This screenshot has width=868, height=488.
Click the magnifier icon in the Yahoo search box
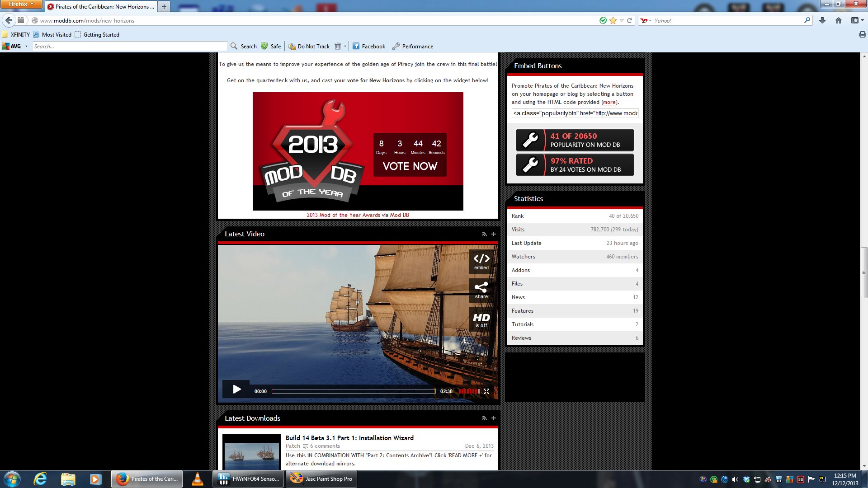pos(807,20)
